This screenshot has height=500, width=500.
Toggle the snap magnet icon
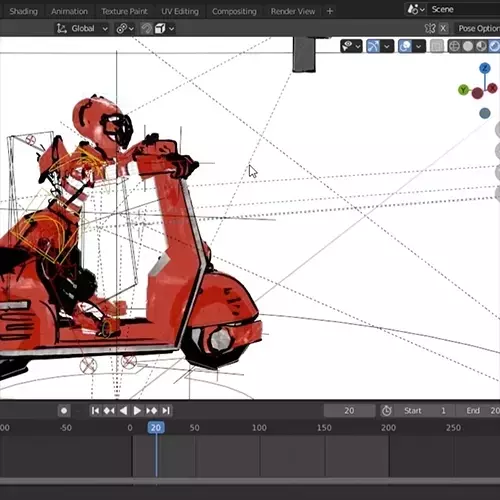(146, 29)
